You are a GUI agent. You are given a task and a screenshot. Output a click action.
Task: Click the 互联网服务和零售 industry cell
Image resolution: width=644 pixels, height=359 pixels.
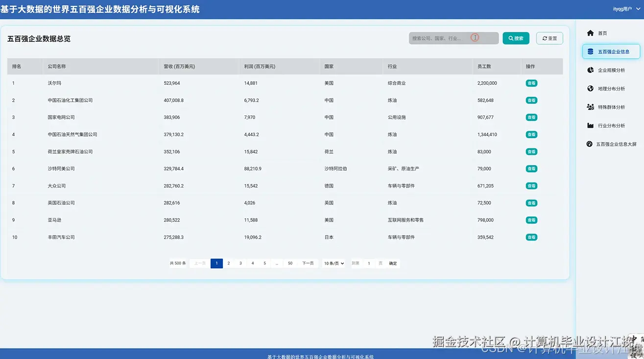(405, 220)
